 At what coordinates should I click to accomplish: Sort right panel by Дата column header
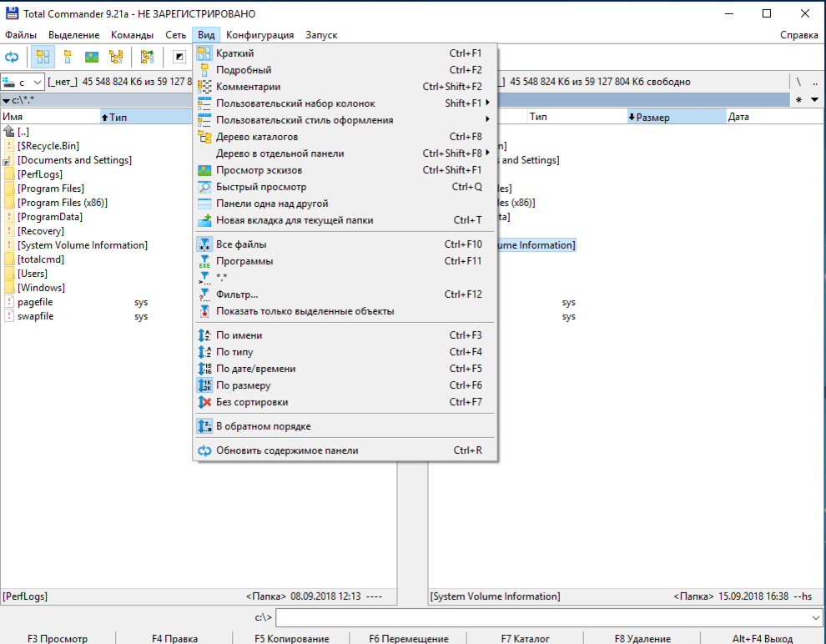(x=774, y=117)
